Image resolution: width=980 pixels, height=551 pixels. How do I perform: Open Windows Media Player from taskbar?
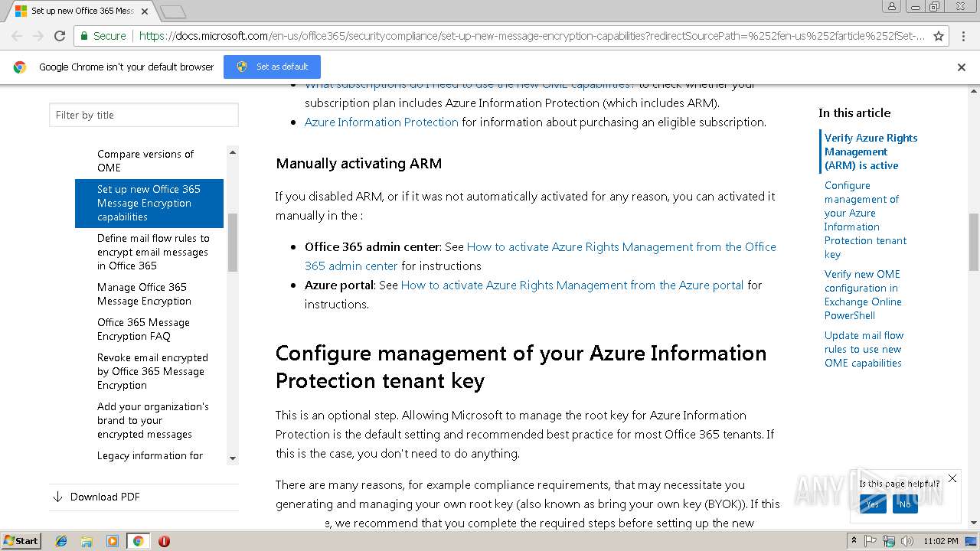(113, 541)
